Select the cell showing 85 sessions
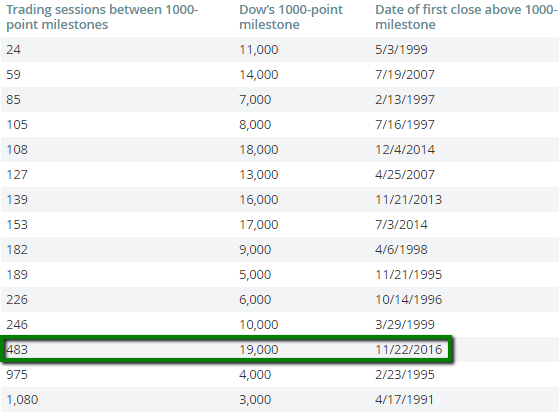 pos(14,100)
